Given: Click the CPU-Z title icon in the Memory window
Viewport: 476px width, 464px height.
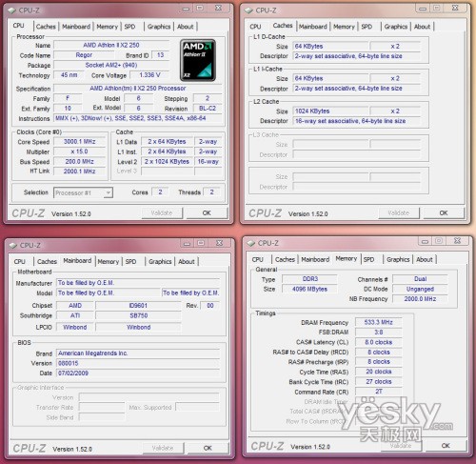Looking at the screenshot, I should point(251,243).
